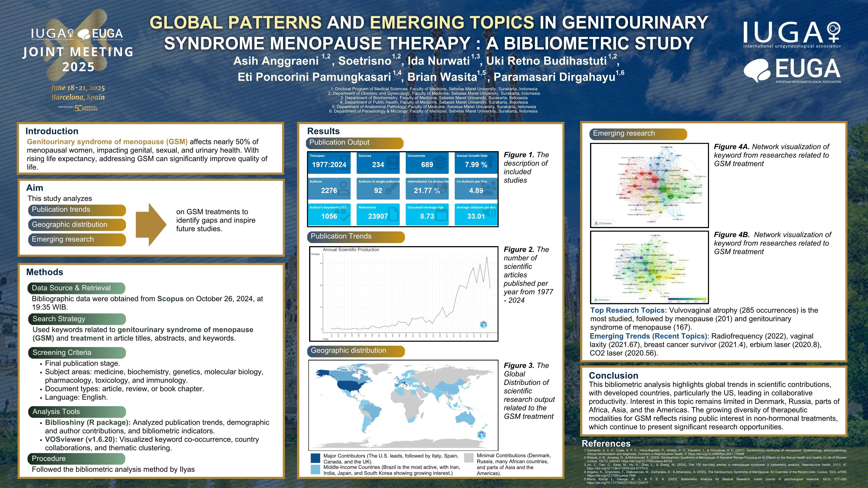Click the References heading
The width and height of the screenshot is (868, 488).
tap(606, 443)
